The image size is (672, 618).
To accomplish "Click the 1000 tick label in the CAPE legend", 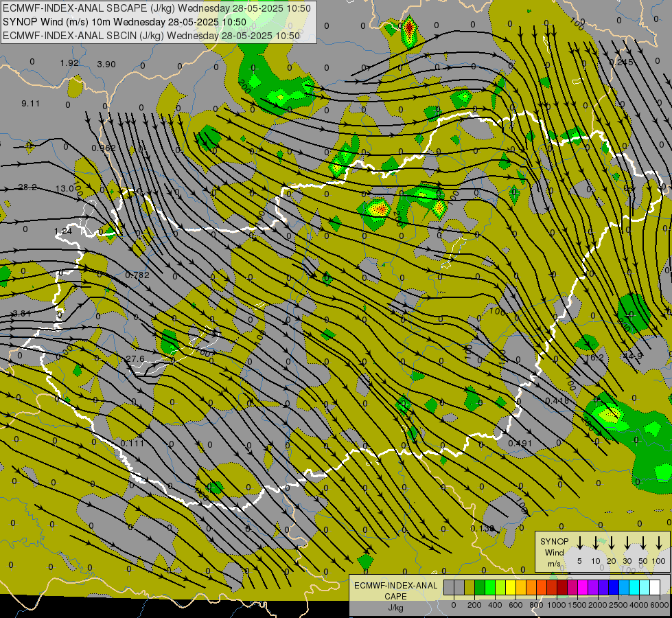I will click(x=557, y=605).
